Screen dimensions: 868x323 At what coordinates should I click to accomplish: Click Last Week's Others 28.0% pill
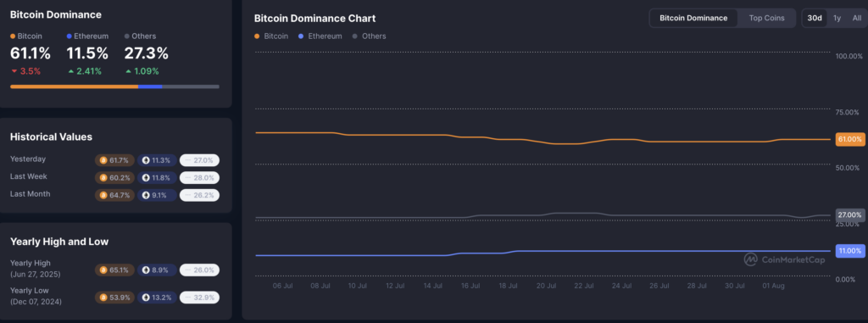pyautogui.click(x=199, y=178)
